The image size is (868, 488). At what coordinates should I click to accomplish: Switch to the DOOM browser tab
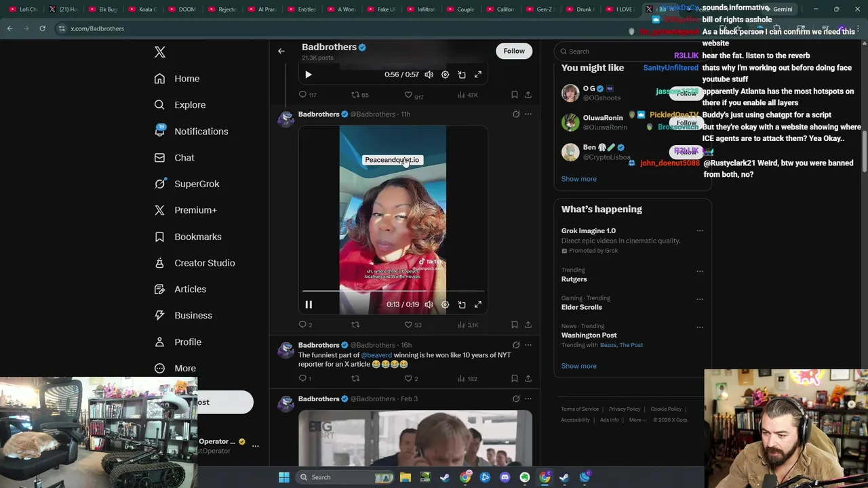[x=182, y=9]
